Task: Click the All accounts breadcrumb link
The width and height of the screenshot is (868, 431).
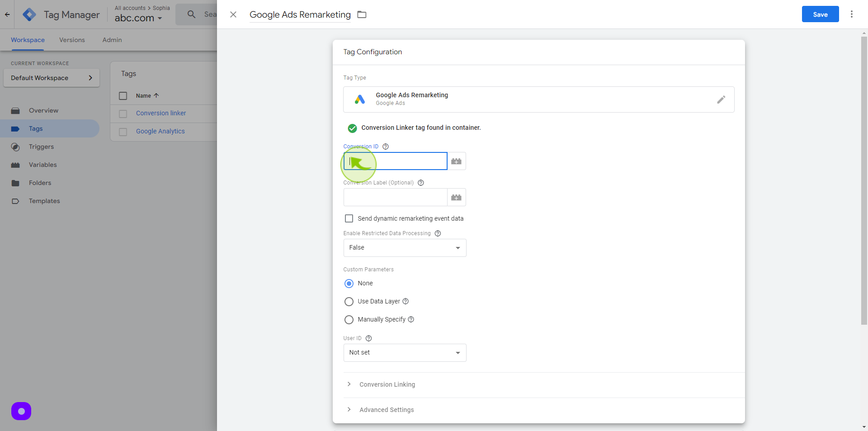Action: tap(130, 8)
